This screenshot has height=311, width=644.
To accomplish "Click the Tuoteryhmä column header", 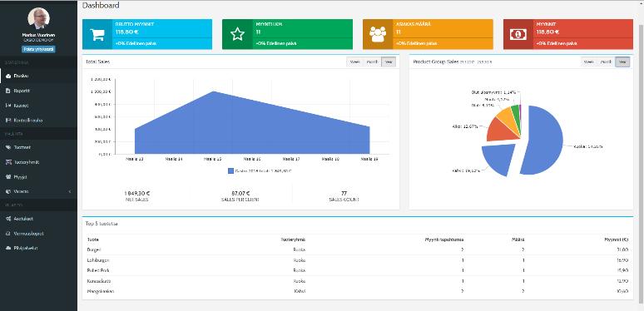I will pyautogui.click(x=293, y=239).
